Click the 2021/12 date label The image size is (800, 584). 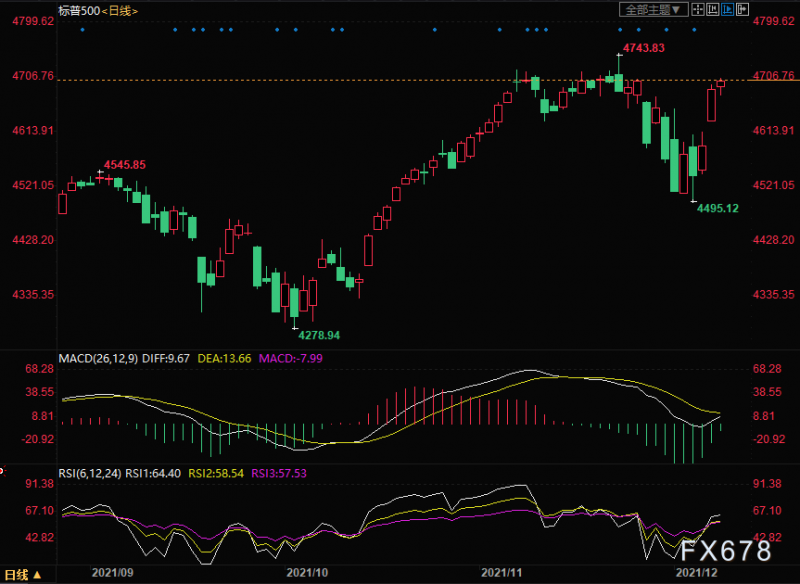click(696, 572)
